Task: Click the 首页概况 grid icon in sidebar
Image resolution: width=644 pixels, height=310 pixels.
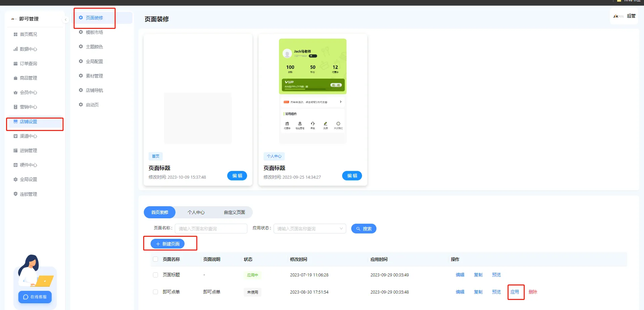Action: click(15, 35)
